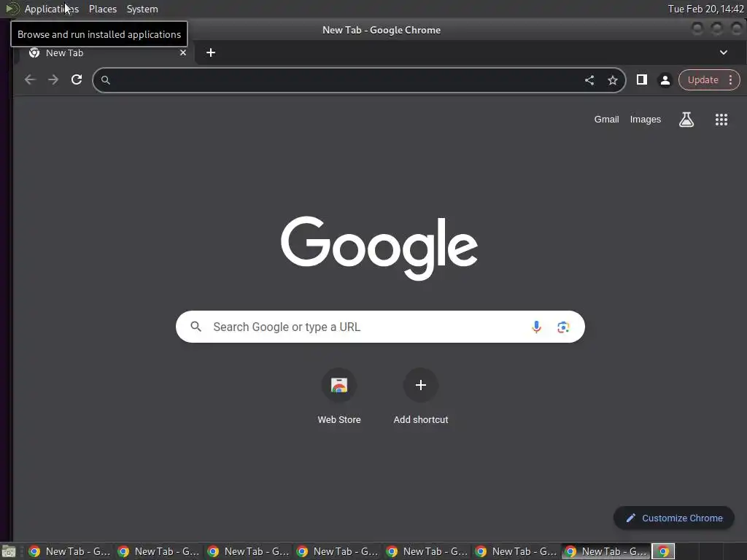747x560 pixels.
Task: Select the New Tab browser tab
Action: tap(105, 52)
